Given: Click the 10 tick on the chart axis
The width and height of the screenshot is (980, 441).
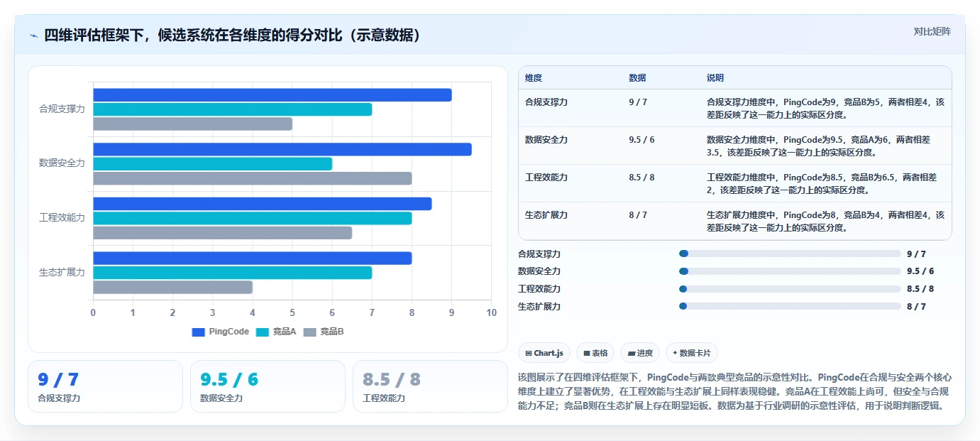Looking at the screenshot, I should 491,312.
